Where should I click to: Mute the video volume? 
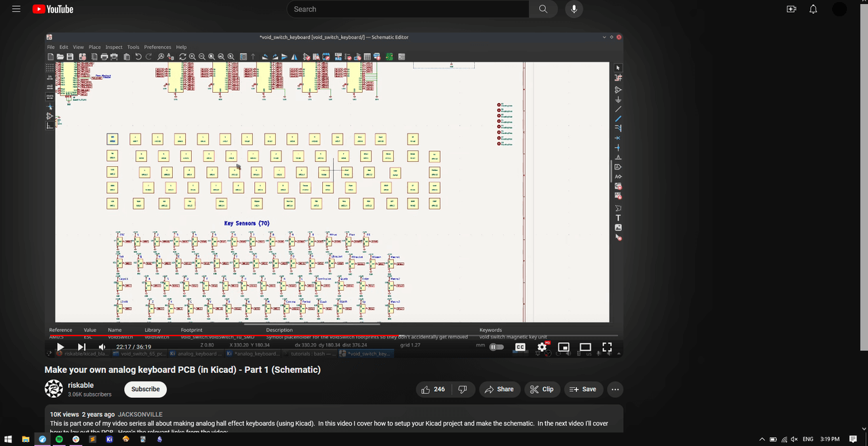click(102, 347)
